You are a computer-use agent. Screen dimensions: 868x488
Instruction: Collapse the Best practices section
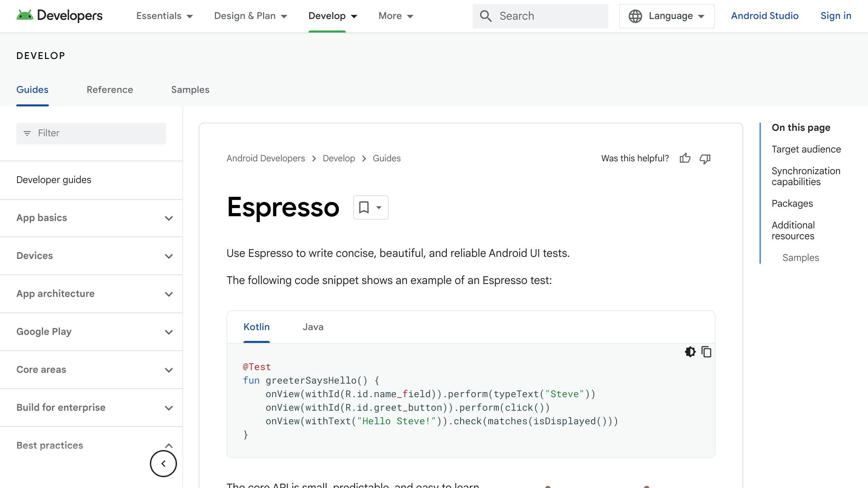click(169, 446)
